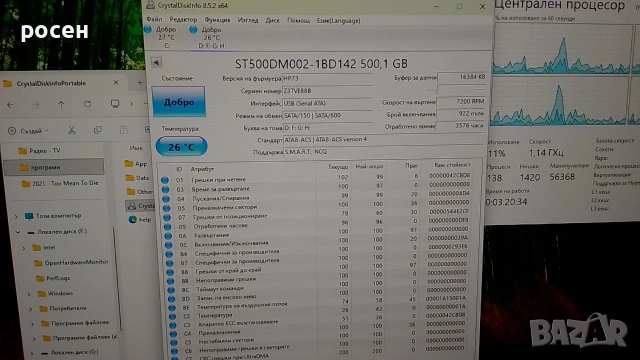Click the Добро health status button
Viewport: 640px width, 360px height.
(x=179, y=102)
